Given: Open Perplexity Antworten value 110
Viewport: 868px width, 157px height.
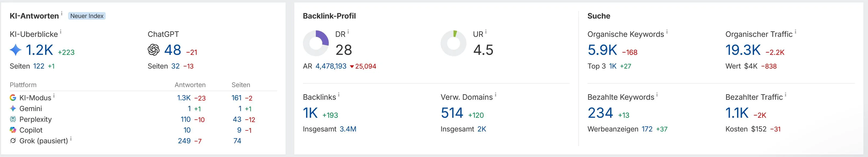Looking at the screenshot, I should coord(186,119).
